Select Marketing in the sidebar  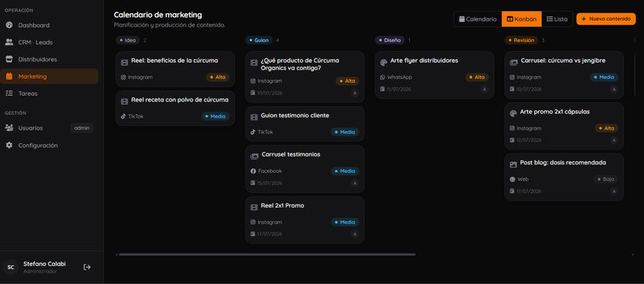(49, 76)
